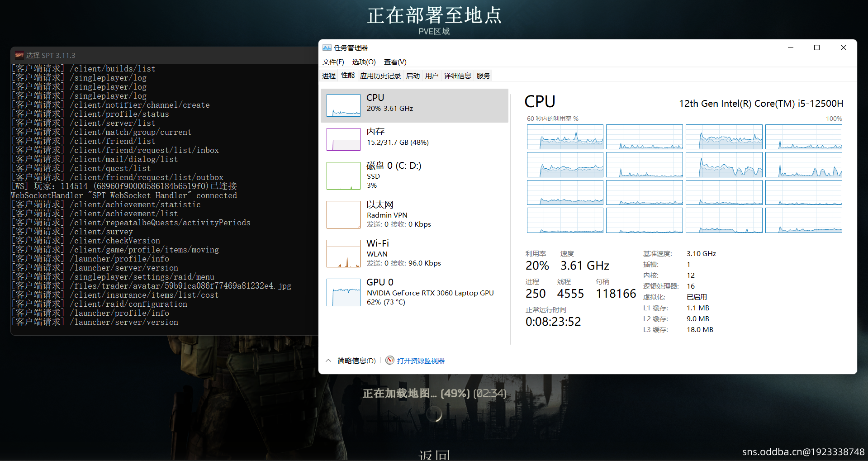Screen dimensions: 868x461
Task: Click the 20% utilization value
Action: [537, 266]
